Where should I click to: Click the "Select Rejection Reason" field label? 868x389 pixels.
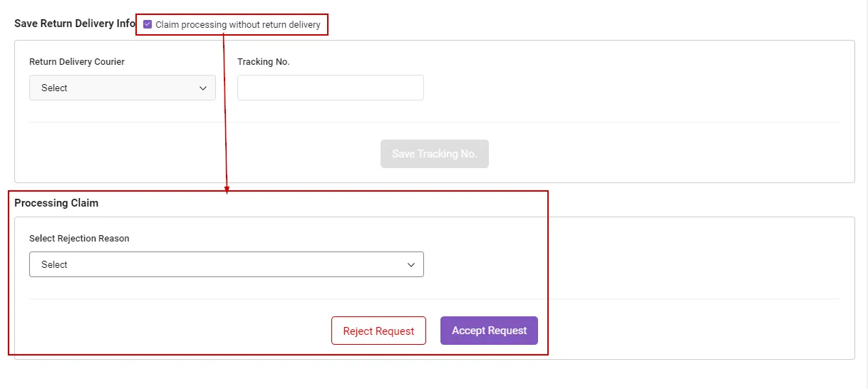coord(79,239)
